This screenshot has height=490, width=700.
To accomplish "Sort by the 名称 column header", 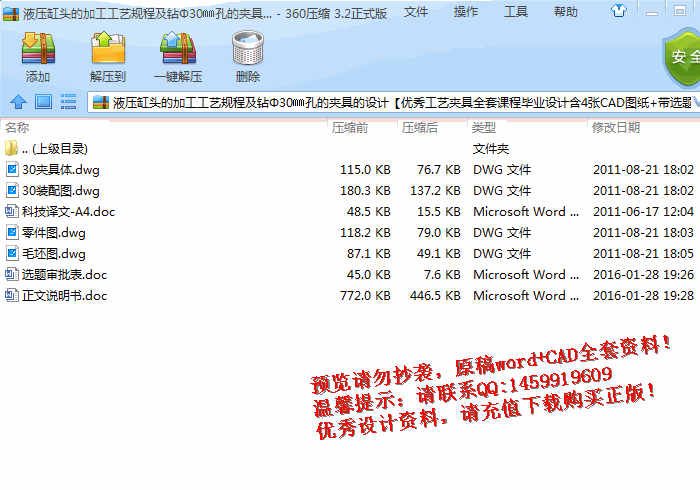I will [17, 128].
